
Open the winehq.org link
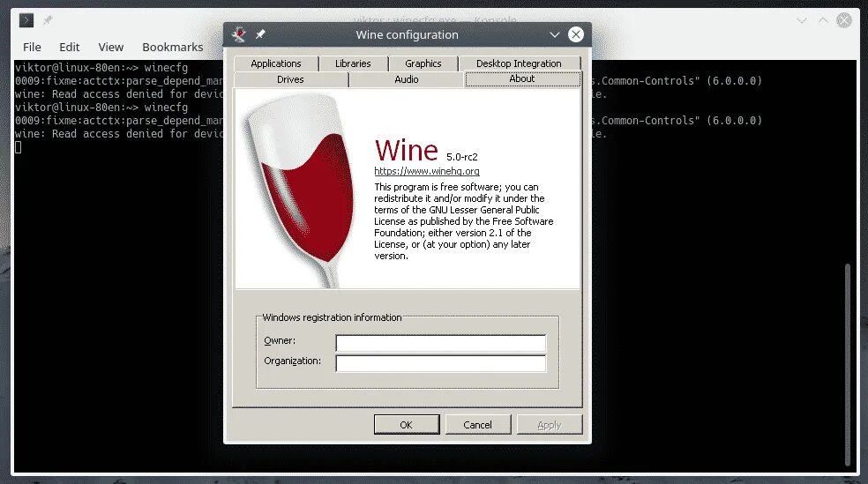coord(427,172)
